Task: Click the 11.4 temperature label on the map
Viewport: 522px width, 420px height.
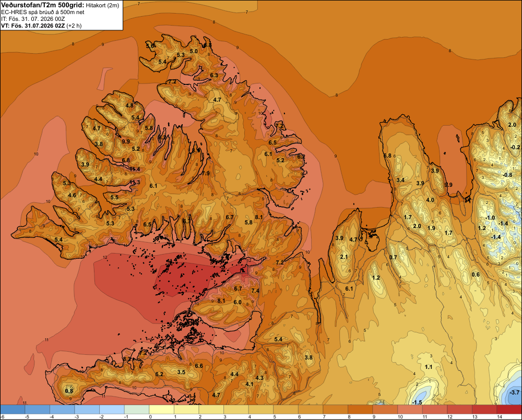Action: [x=135, y=169]
